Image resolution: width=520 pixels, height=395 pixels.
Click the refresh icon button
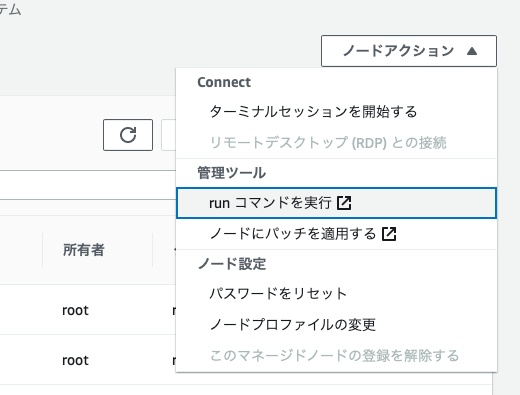coord(128,135)
